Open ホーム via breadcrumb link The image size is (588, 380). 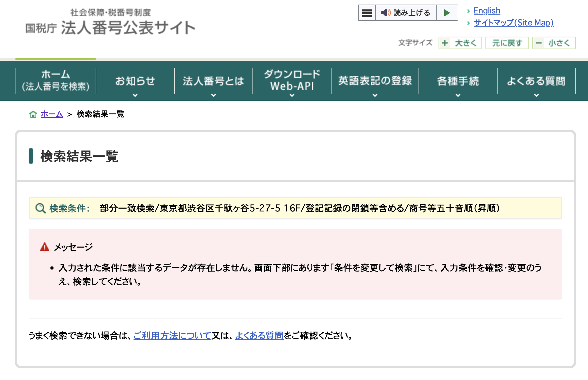click(x=52, y=114)
